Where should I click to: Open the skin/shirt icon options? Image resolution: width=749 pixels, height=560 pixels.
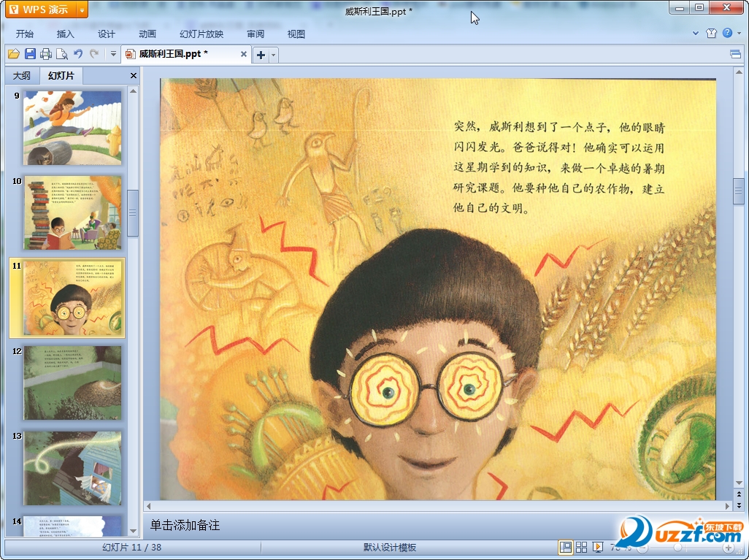point(711,33)
